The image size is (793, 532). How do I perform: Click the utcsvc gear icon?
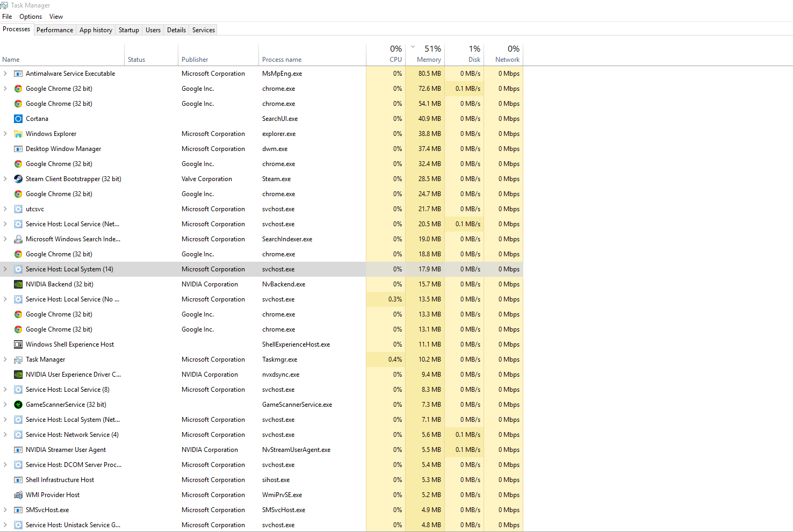point(18,209)
